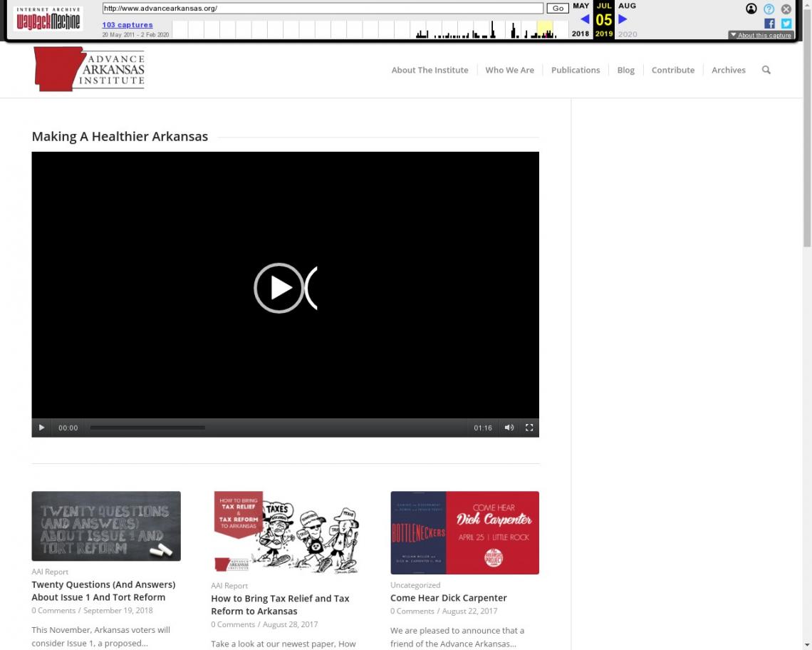Screen dimensions: 812x650
Task: Open the Uncategorized category link
Action: pos(415,585)
